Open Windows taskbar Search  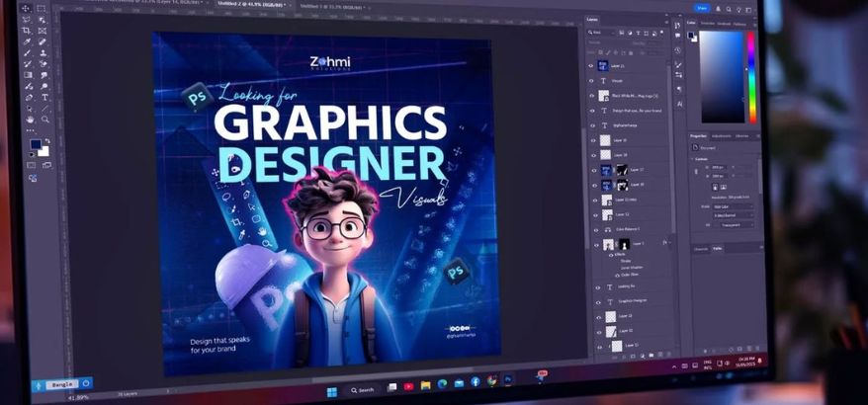tap(363, 389)
